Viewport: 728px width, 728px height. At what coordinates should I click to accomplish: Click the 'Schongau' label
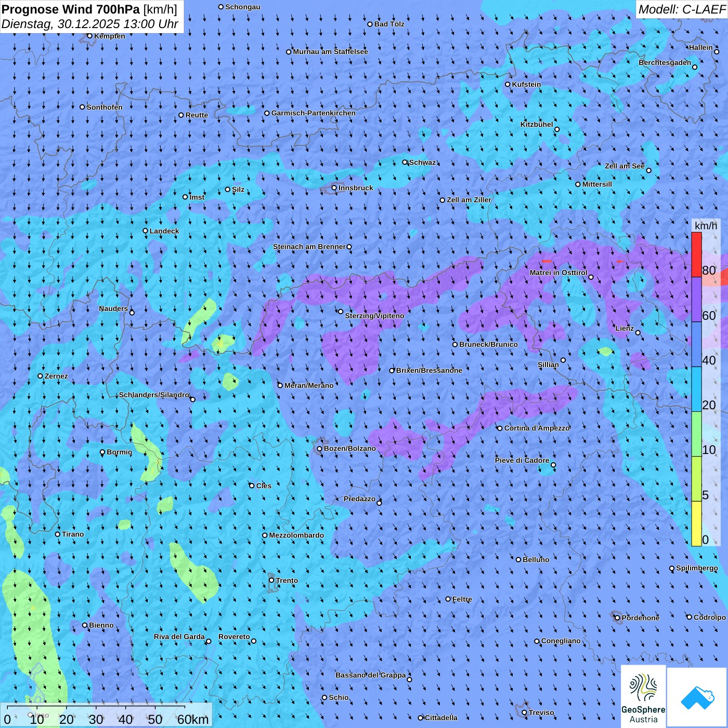pyautogui.click(x=243, y=7)
